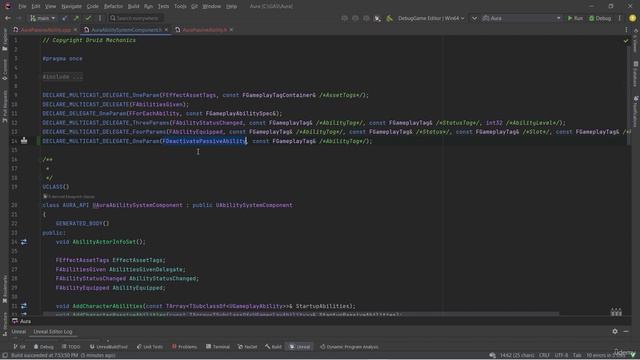Open the File menu
This screenshot has width=640, height=360.
[x=22, y=6]
